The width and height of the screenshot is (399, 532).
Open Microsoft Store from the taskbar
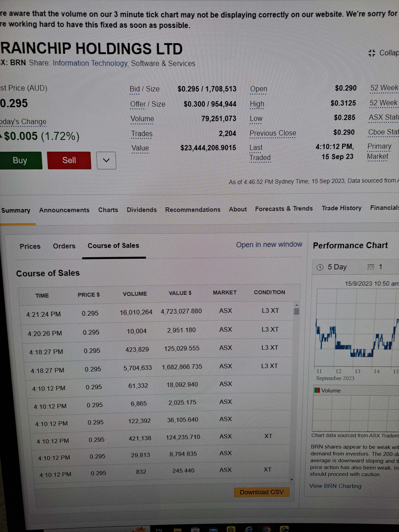pyautogui.click(x=195, y=529)
